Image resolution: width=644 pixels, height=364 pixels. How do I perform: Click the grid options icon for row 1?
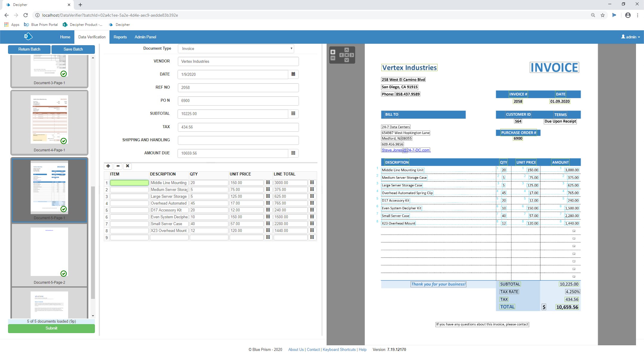pyautogui.click(x=312, y=183)
